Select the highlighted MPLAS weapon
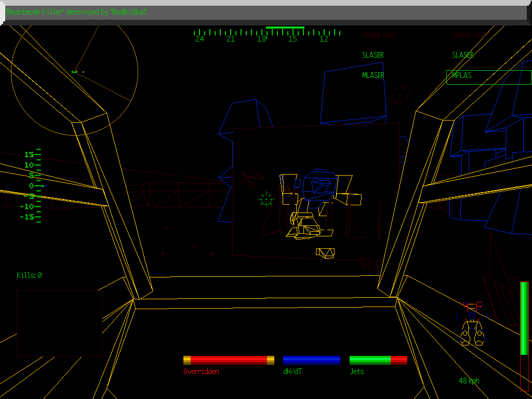Screen dimensions: 532x399 [488, 76]
